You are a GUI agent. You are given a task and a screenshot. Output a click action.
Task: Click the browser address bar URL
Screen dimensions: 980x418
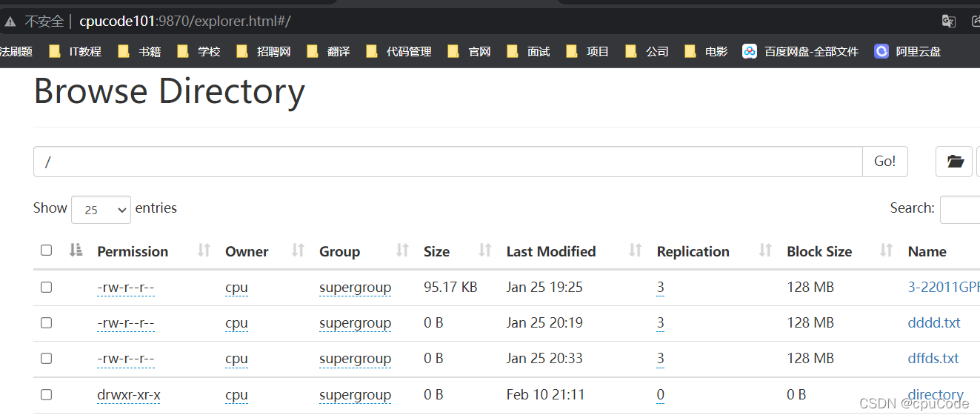(x=185, y=21)
